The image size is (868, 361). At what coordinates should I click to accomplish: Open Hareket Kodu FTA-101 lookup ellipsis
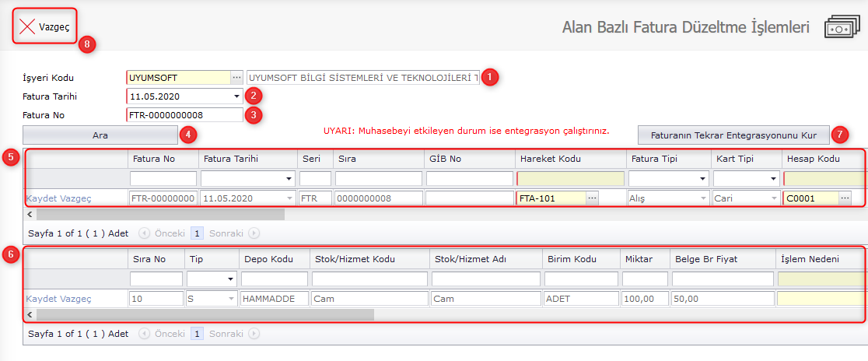(x=593, y=198)
